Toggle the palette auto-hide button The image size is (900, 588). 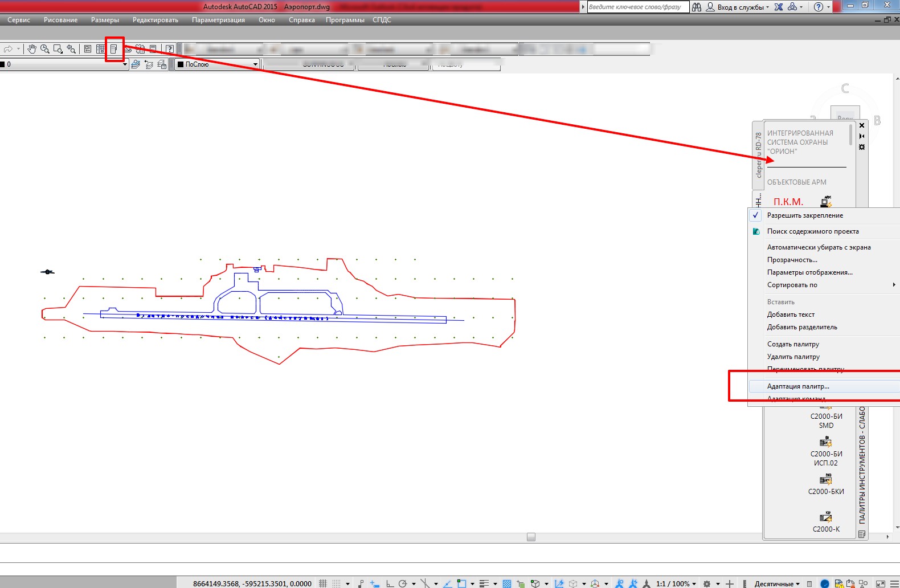click(x=862, y=136)
